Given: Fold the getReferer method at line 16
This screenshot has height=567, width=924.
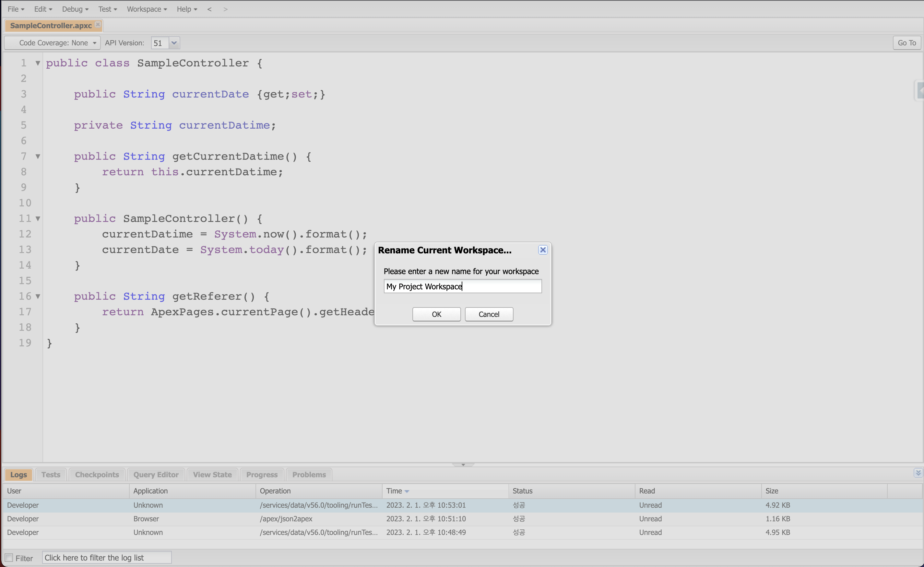Looking at the screenshot, I should point(38,296).
